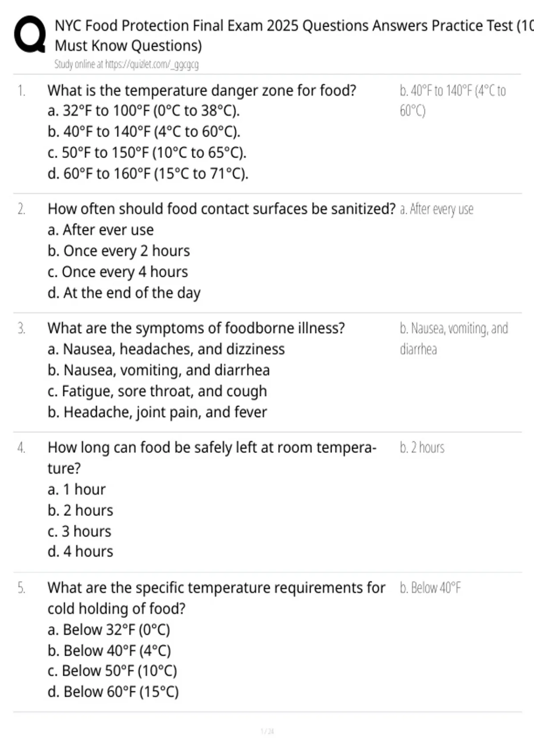Choose 'At the end of the day'
Image resolution: width=534 pixels, height=756 pixels.
tap(124, 293)
